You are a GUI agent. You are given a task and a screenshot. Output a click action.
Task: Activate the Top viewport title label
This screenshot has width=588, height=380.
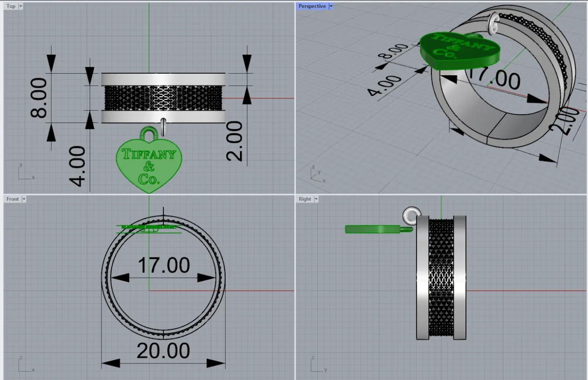tap(11, 6)
